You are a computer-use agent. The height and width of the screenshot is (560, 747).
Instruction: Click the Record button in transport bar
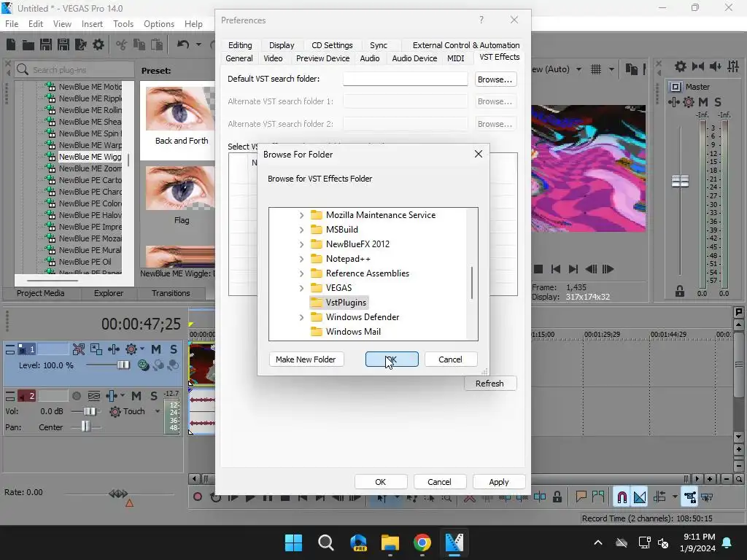[197, 497]
